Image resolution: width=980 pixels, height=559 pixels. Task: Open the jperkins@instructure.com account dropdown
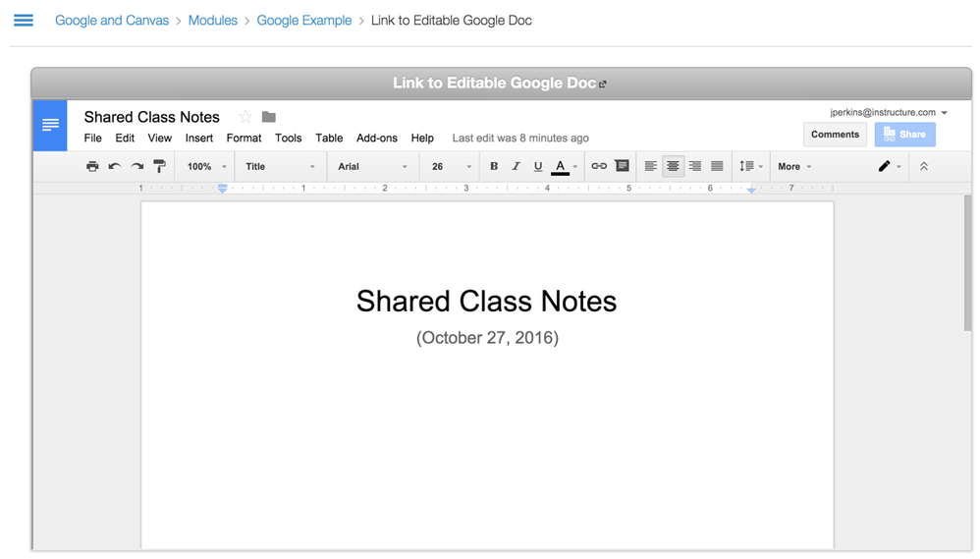(x=888, y=113)
